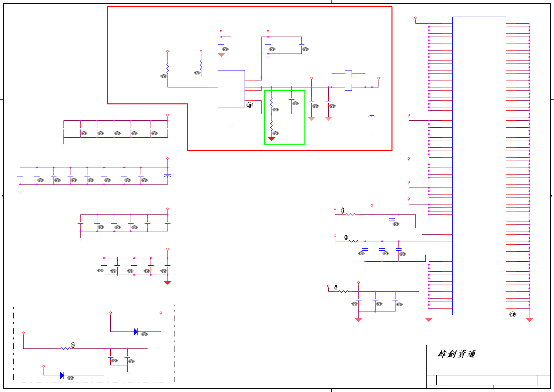Select the lower diode inside the dashed box
Image resolution: width=554 pixels, height=392 pixels.
(x=62, y=375)
